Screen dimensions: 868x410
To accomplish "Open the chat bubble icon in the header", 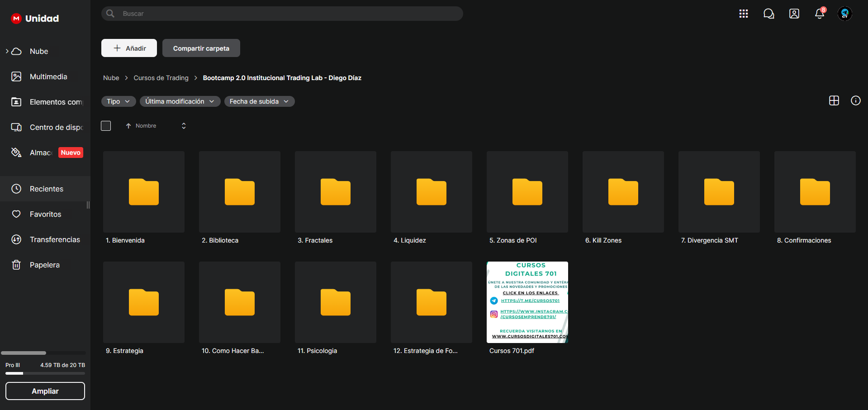I will click(x=769, y=14).
